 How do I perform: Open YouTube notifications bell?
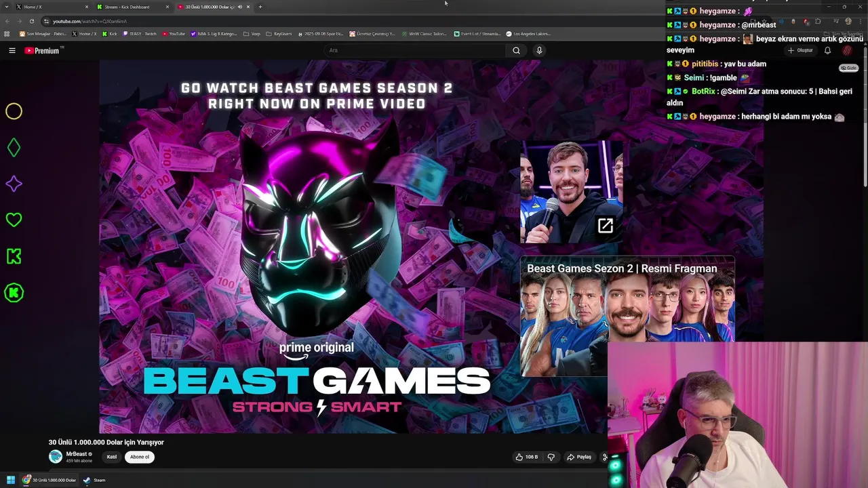click(827, 50)
